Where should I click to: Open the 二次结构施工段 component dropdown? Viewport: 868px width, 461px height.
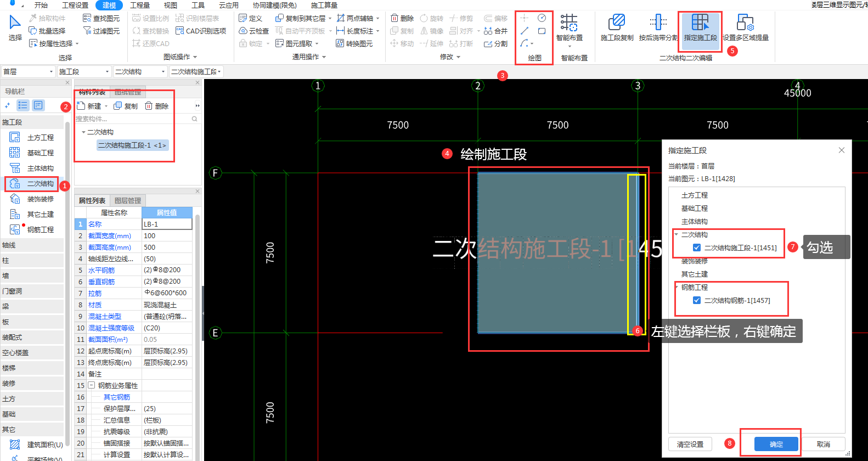tap(196, 72)
